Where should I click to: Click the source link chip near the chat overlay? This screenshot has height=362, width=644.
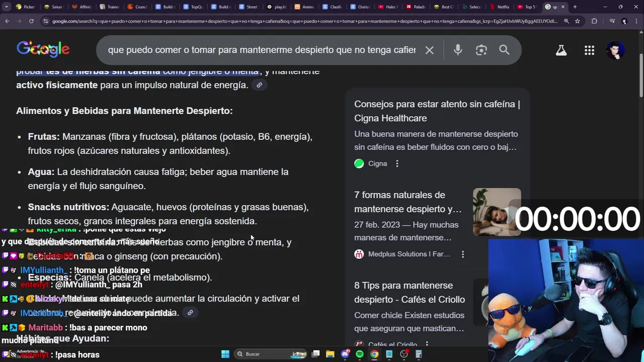coord(190,313)
